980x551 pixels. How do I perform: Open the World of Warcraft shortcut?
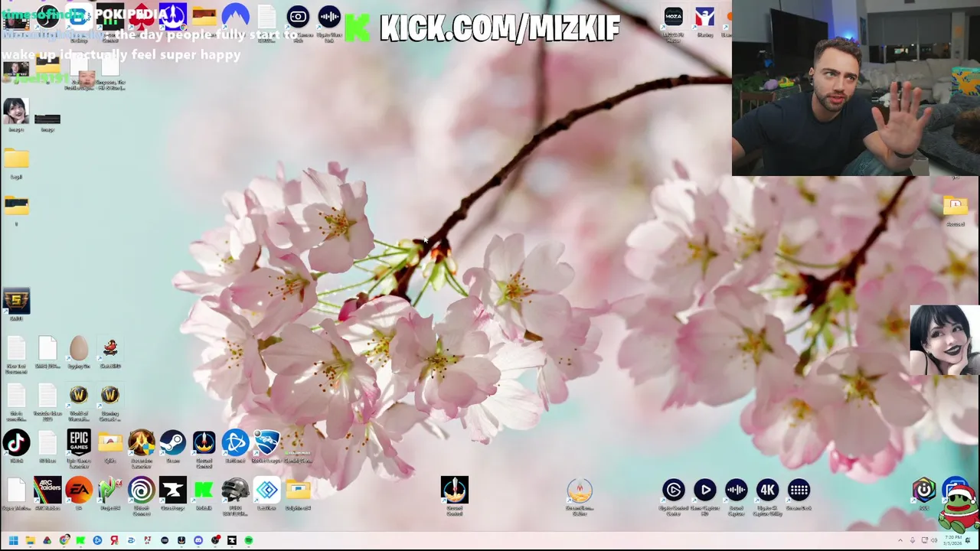79,396
